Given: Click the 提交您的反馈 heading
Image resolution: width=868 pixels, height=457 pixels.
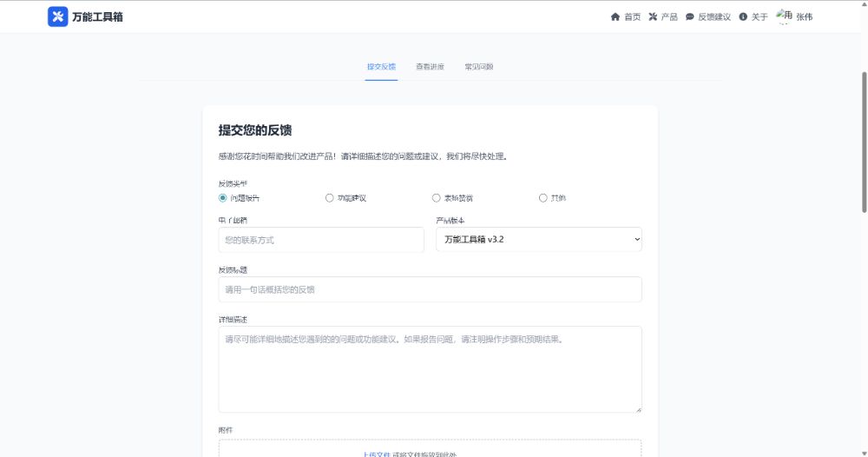Looking at the screenshot, I should [255, 130].
